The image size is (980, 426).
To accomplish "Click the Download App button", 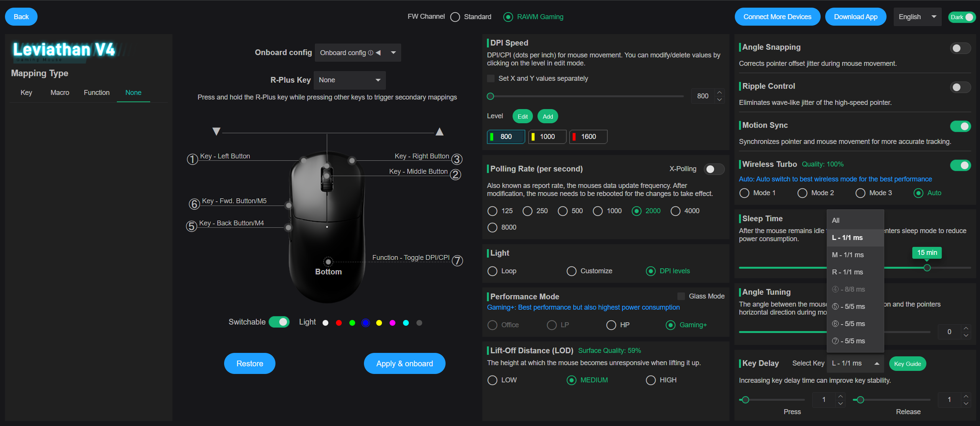I will coord(855,17).
